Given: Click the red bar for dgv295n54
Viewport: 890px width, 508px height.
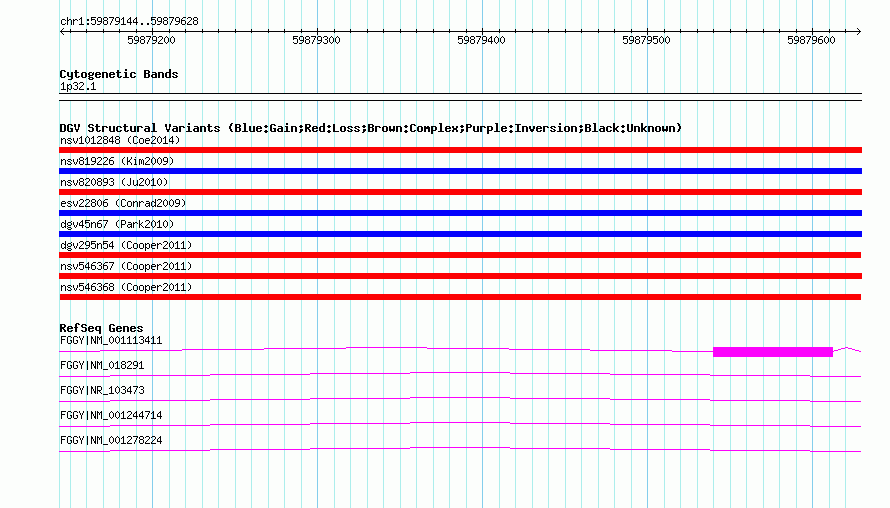Looking at the screenshot, I should (x=460, y=255).
